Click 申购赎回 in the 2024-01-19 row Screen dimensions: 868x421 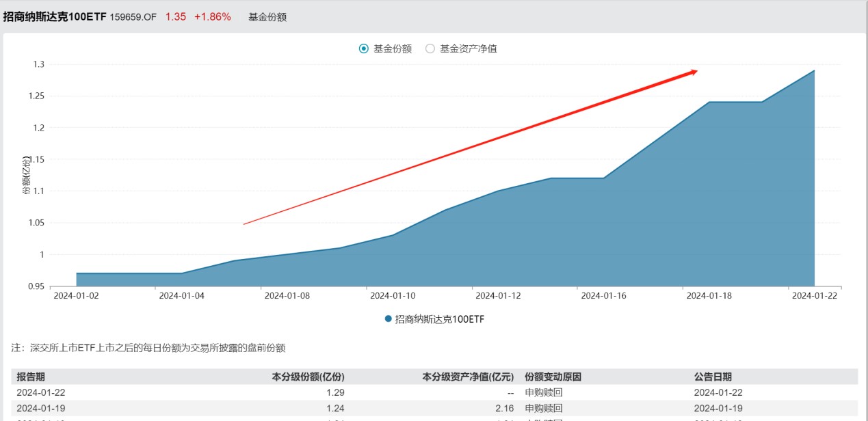coord(543,408)
